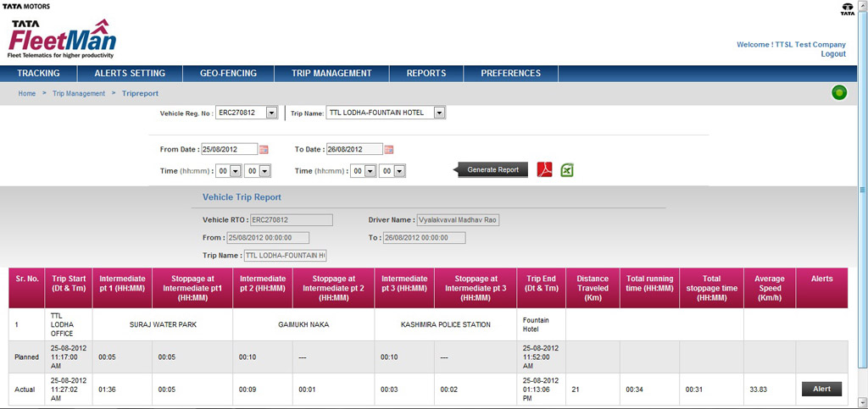Click the Average Speed column header
This screenshot has width=868, height=409.
point(770,288)
